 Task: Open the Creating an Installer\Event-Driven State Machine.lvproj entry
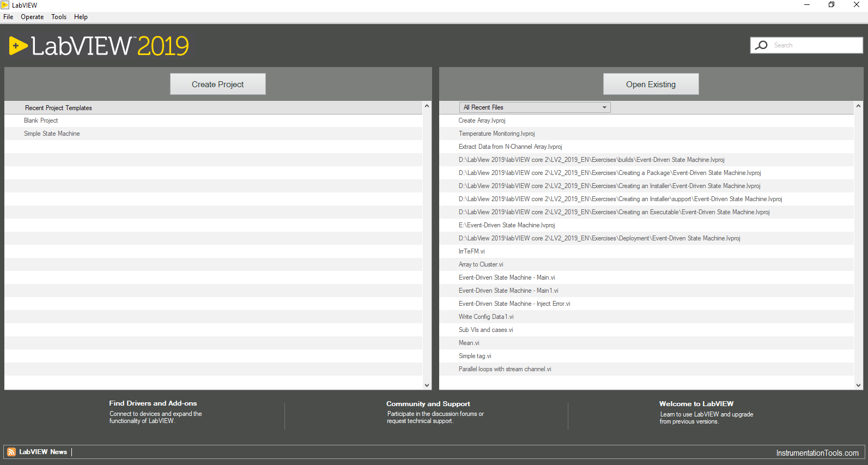click(x=610, y=186)
